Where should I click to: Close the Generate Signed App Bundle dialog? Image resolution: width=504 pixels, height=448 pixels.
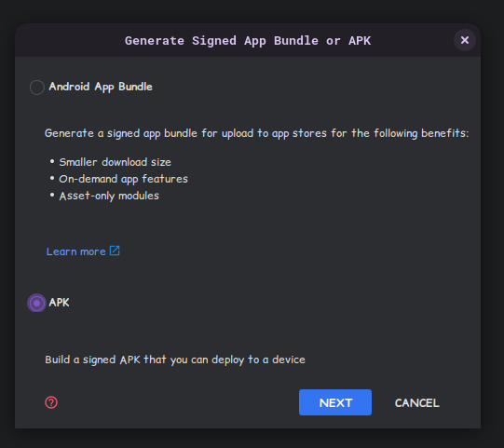point(465,40)
